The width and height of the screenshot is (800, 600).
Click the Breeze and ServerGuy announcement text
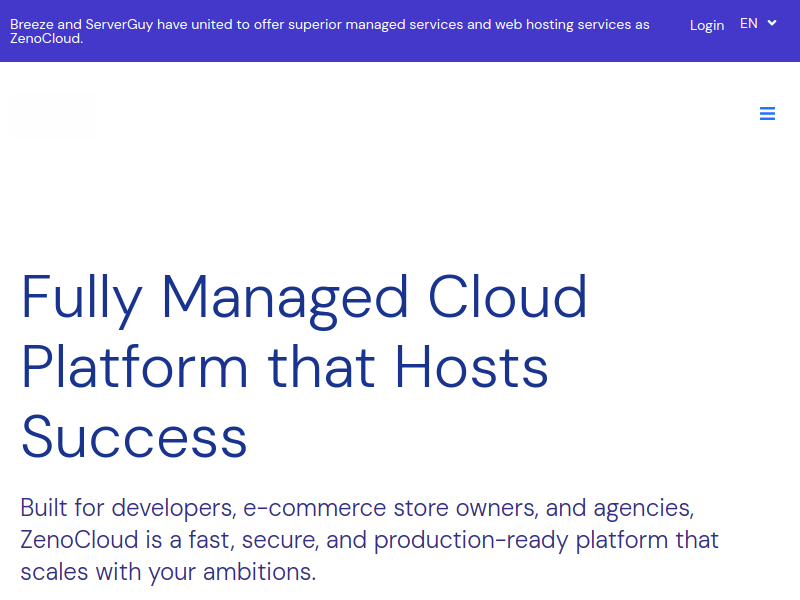pyautogui.click(x=330, y=31)
